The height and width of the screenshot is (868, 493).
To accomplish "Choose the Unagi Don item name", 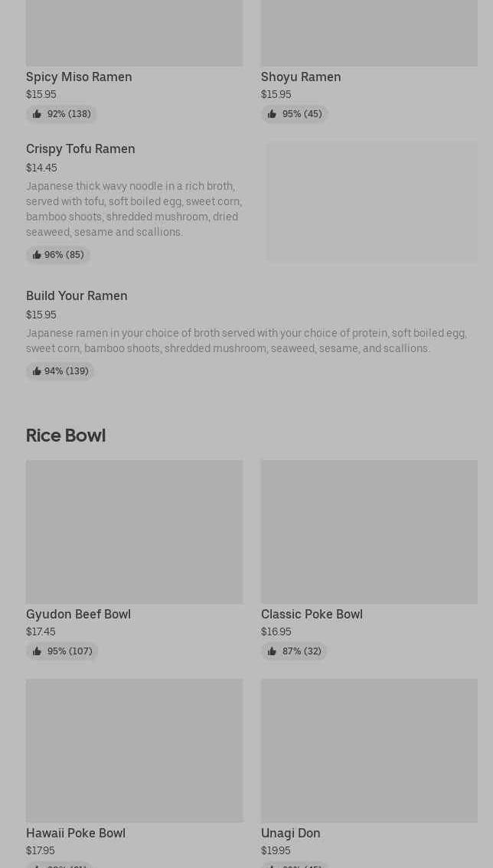I will pyautogui.click(x=291, y=833).
